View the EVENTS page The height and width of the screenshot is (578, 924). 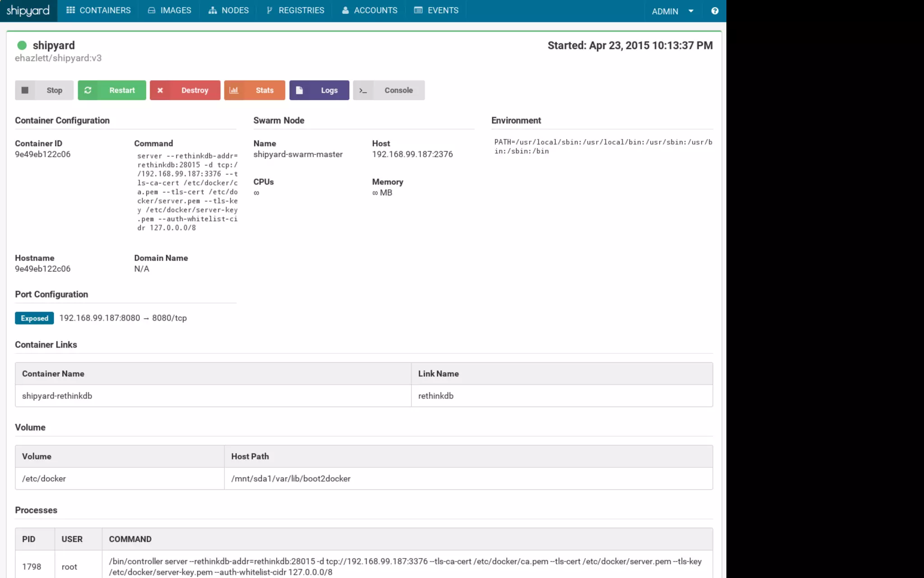(436, 10)
